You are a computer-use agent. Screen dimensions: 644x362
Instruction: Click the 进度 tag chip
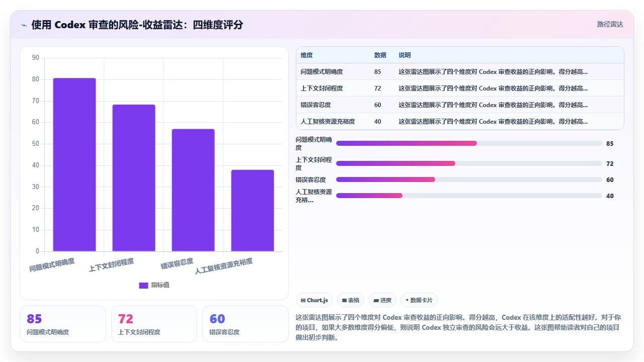[382, 300]
